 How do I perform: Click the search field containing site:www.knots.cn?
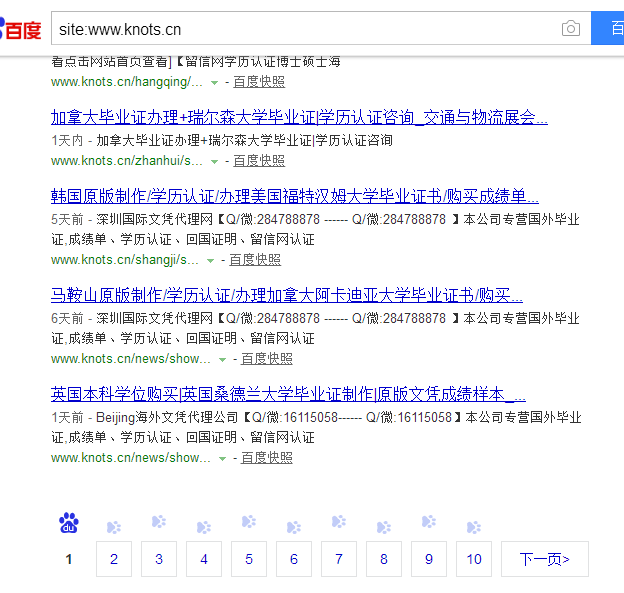[x=300, y=29]
